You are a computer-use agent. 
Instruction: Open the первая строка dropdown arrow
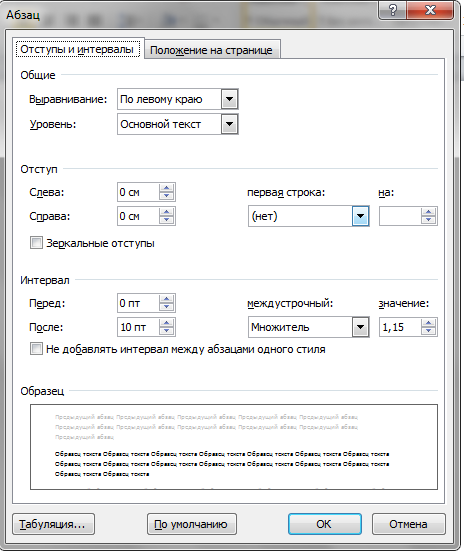pos(360,216)
